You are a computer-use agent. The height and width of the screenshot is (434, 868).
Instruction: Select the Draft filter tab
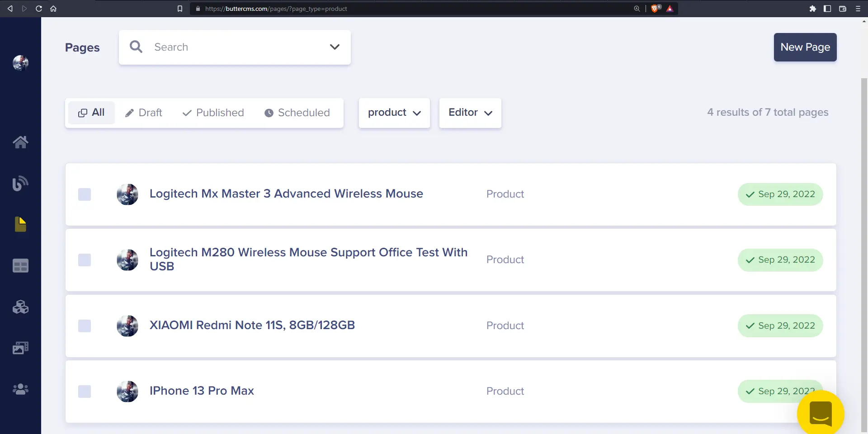pos(144,113)
